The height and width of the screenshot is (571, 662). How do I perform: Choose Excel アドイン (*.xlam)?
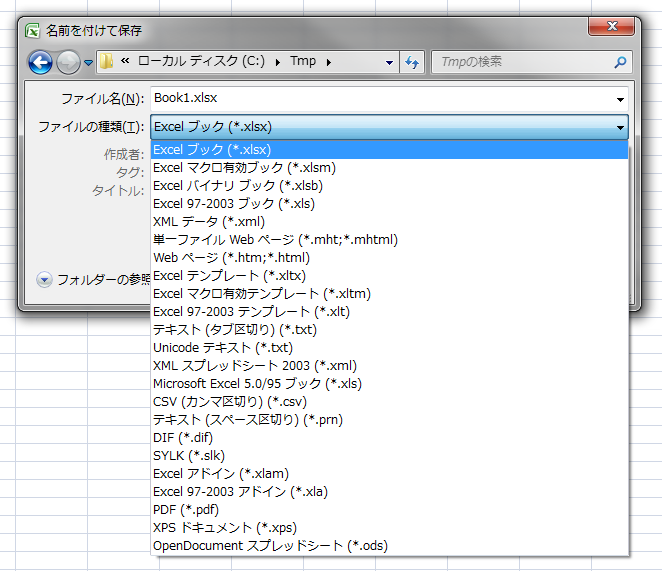(389, 473)
